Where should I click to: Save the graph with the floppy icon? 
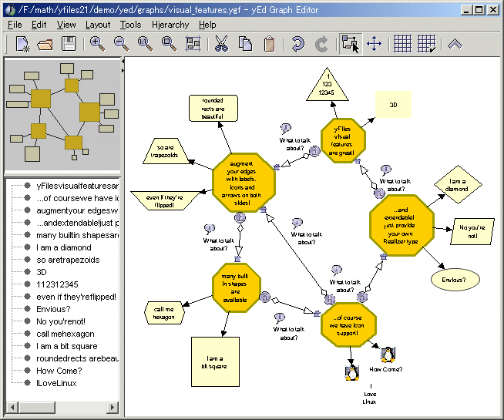pyautogui.click(x=69, y=44)
